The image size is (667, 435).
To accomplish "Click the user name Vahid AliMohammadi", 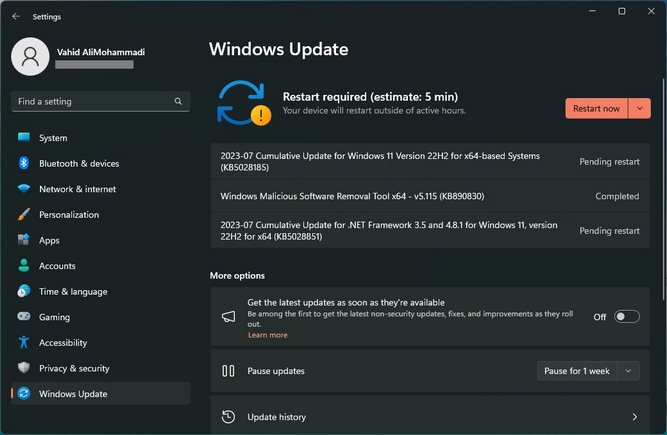I will pos(101,52).
